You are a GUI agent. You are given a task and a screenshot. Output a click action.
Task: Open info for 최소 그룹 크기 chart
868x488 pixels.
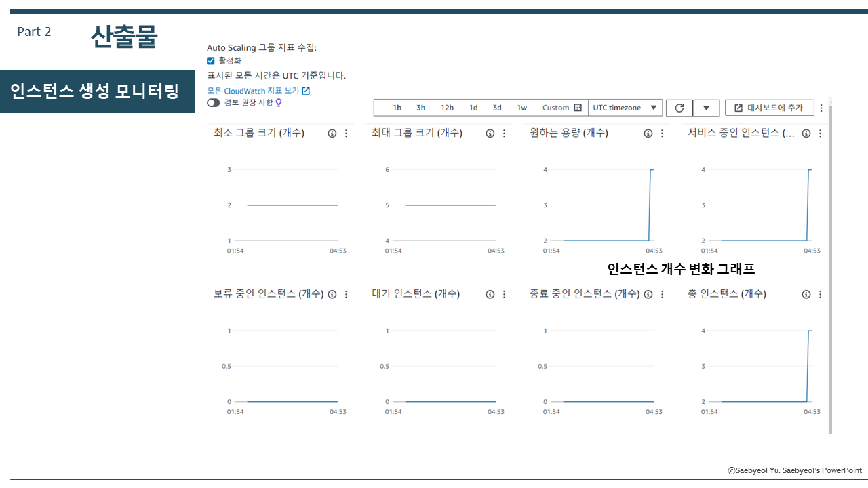tap(332, 134)
